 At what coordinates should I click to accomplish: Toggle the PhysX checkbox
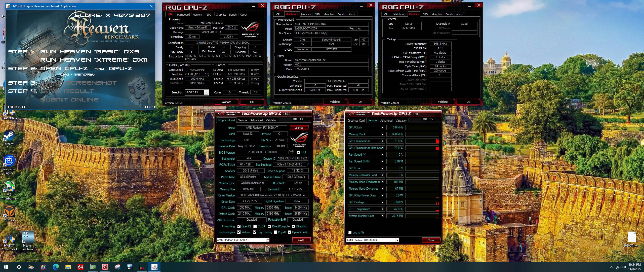pos(275,232)
